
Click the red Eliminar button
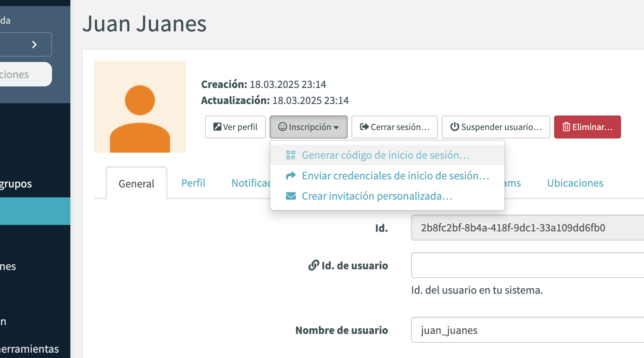(587, 127)
